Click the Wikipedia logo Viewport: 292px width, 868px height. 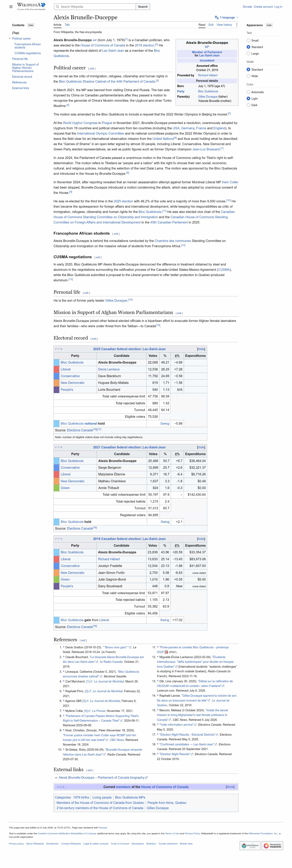31,6
